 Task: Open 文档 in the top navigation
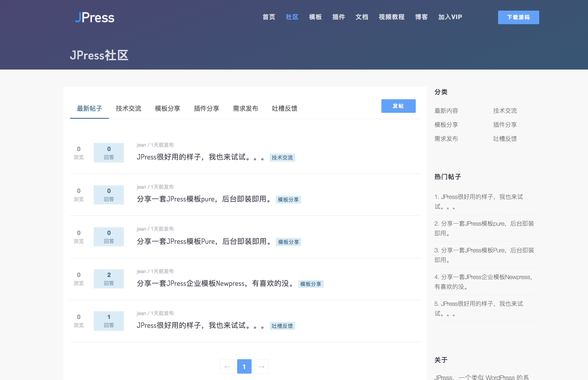[362, 17]
